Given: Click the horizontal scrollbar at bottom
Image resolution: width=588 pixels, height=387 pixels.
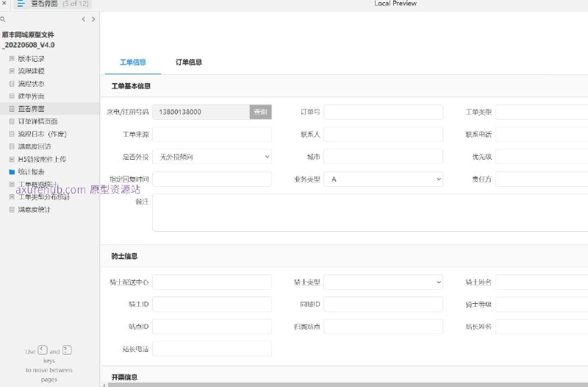Looking at the screenshot, I should [x=348, y=385].
